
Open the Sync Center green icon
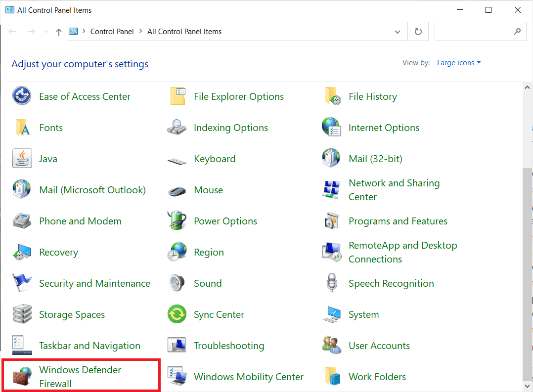point(177,314)
